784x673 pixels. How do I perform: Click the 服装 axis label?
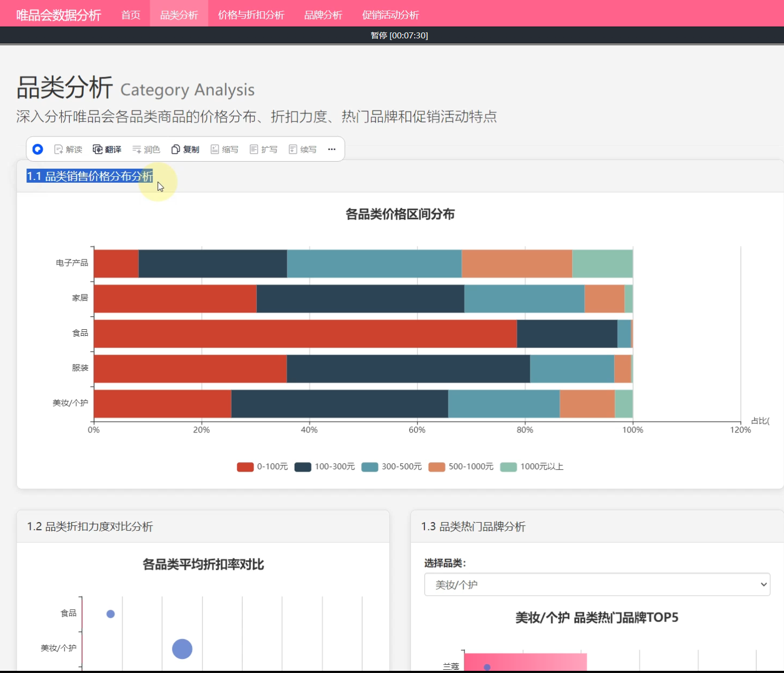[x=80, y=368]
